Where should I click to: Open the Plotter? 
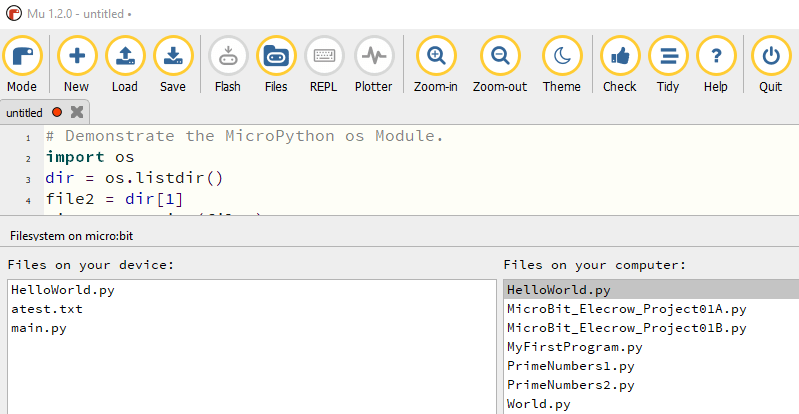(374, 64)
